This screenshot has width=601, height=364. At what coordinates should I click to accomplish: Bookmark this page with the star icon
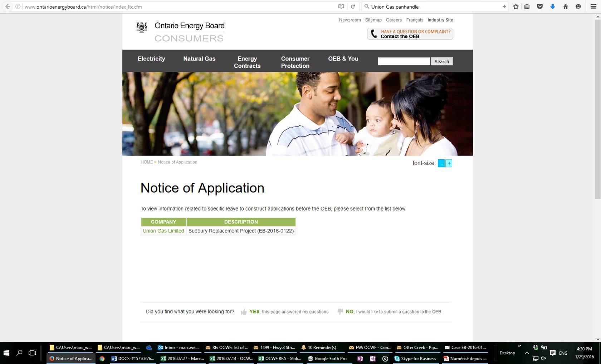coord(516,6)
